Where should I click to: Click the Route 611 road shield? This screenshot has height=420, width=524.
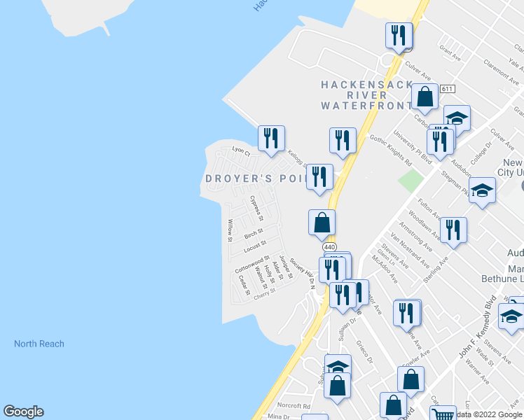448,89
